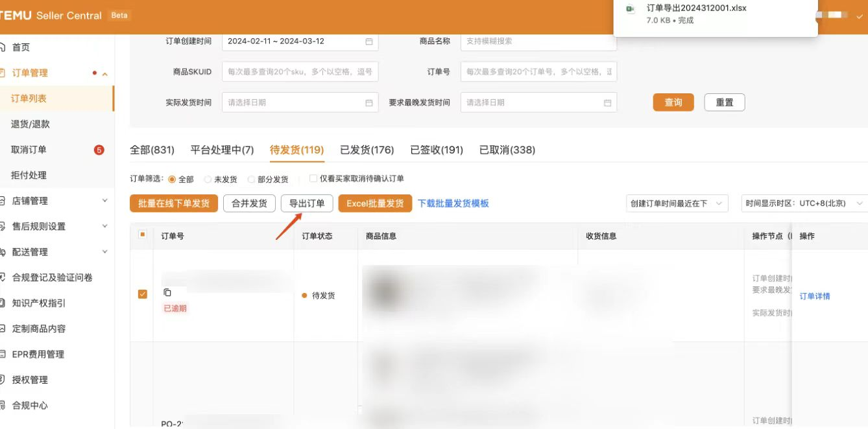Open calendar icon in 订单创建时间 field
The height and width of the screenshot is (429, 868).
click(368, 41)
